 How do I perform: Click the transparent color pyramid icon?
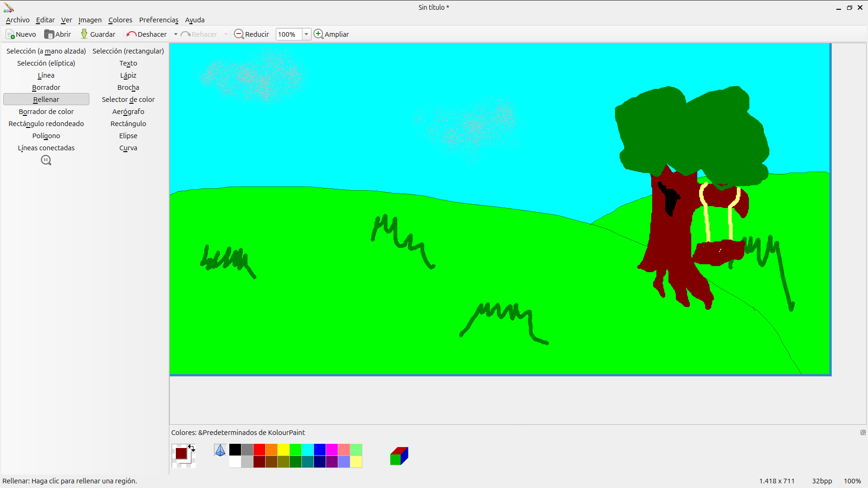pyautogui.click(x=220, y=450)
